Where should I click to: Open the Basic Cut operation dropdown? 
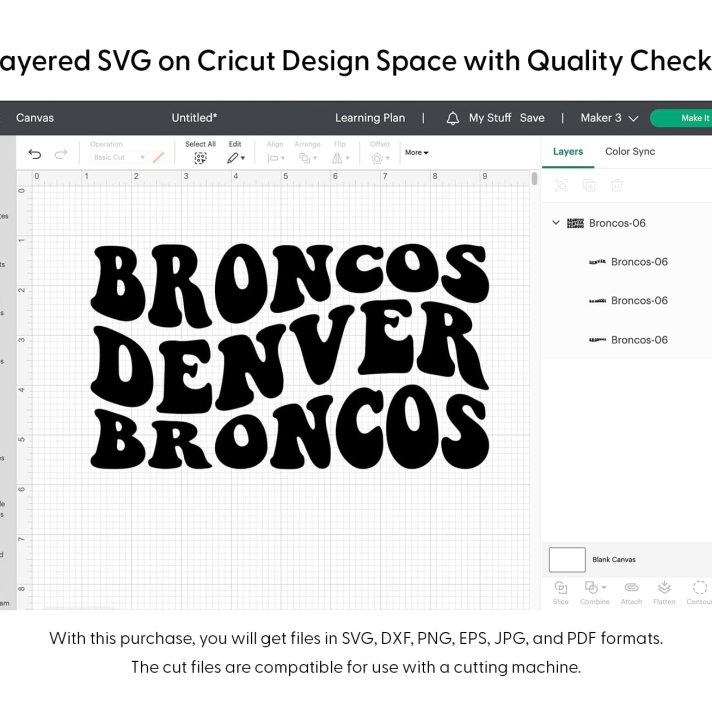[119, 158]
